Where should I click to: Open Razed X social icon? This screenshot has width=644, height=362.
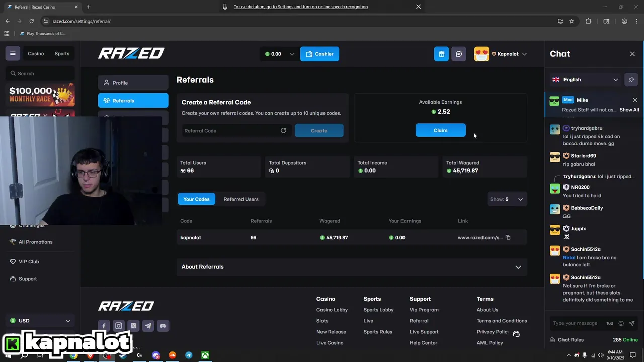point(133,326)
